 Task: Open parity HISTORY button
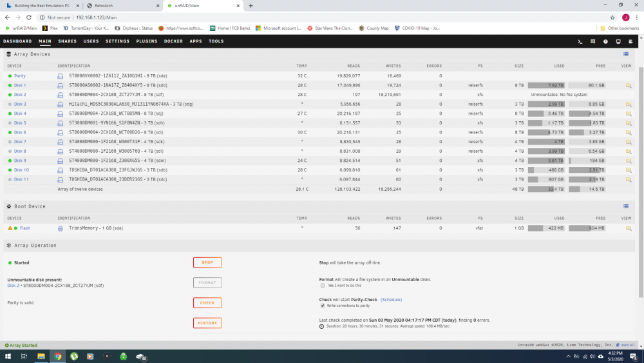207,323
